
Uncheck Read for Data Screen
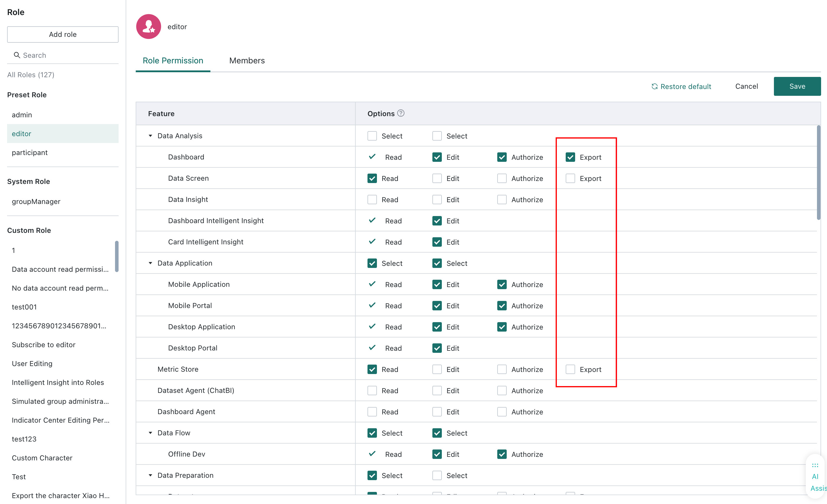pyautogui.click(x=372, y=178)
